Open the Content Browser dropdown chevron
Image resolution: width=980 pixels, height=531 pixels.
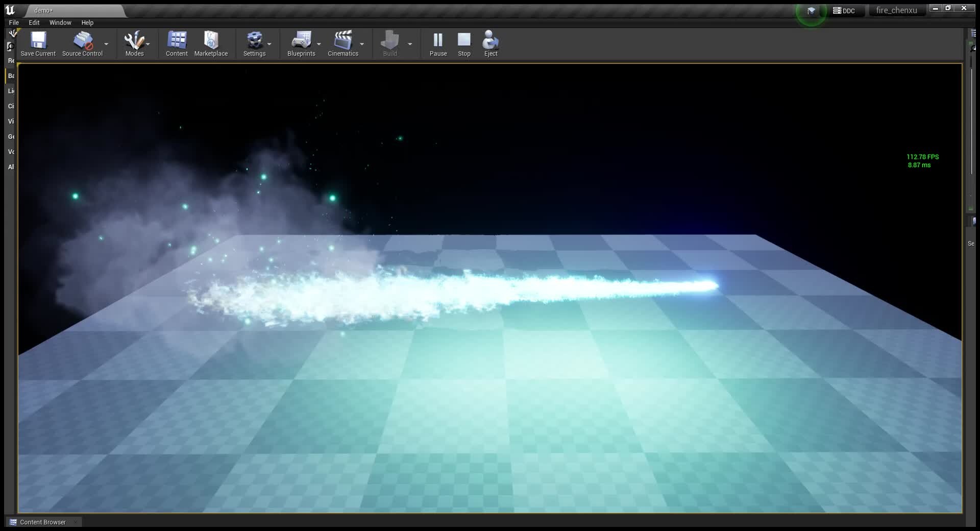[x=75, y=522]
